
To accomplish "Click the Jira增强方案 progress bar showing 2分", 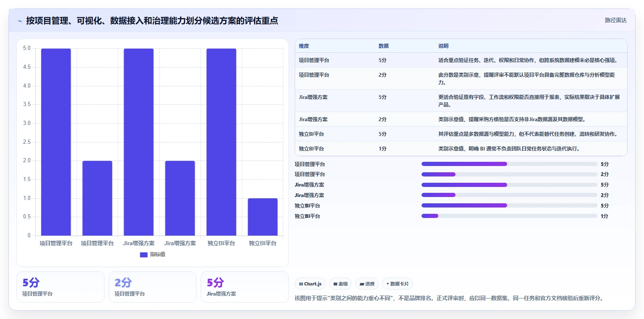I will click(x=509, y=195).
